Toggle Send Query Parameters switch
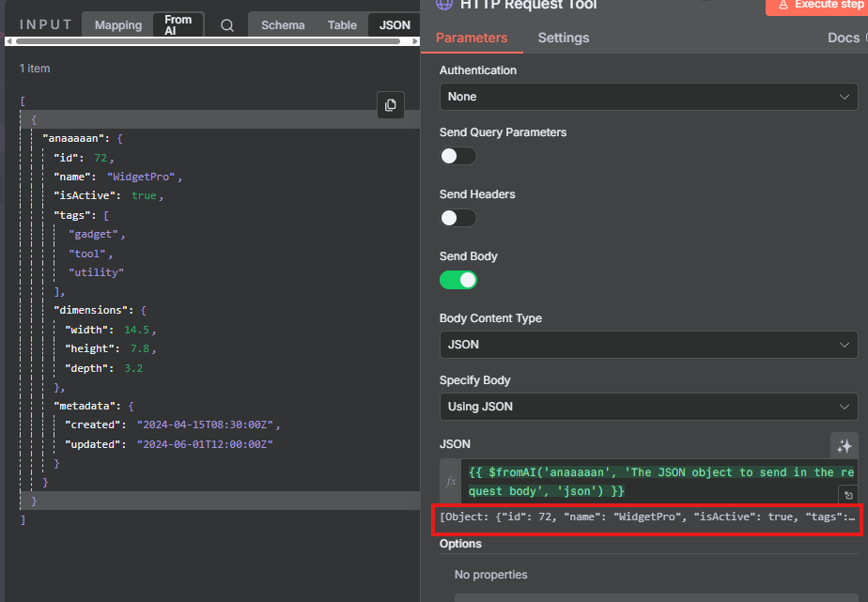 pyautogui.click(x=458, y=156)
